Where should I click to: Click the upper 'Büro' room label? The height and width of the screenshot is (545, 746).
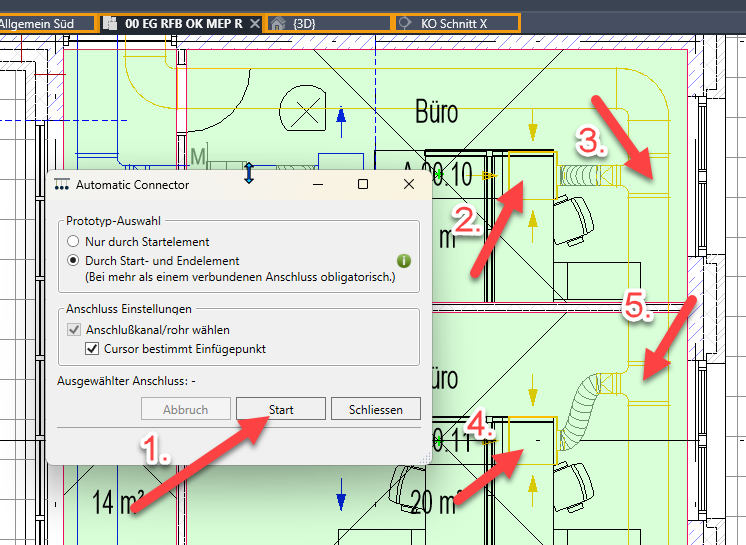coord(436,111)
